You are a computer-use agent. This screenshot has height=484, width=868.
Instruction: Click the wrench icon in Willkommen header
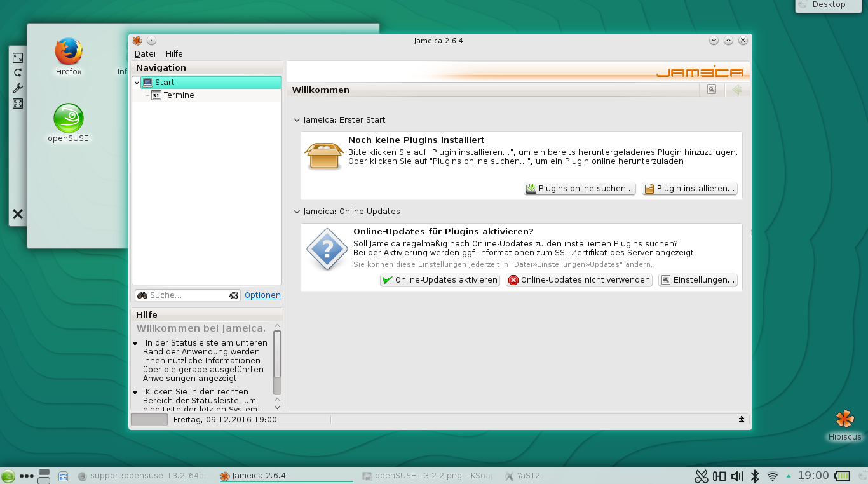(x=712, y=90)
